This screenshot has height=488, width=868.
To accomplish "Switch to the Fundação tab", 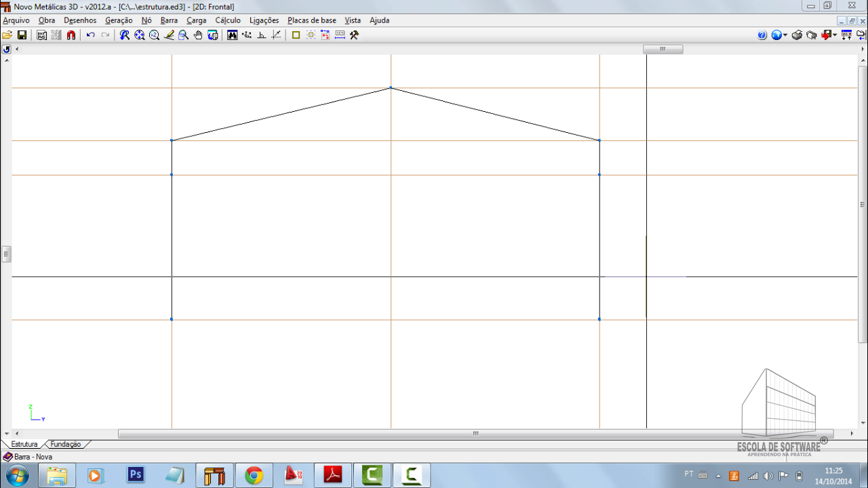I will [66, 444].
